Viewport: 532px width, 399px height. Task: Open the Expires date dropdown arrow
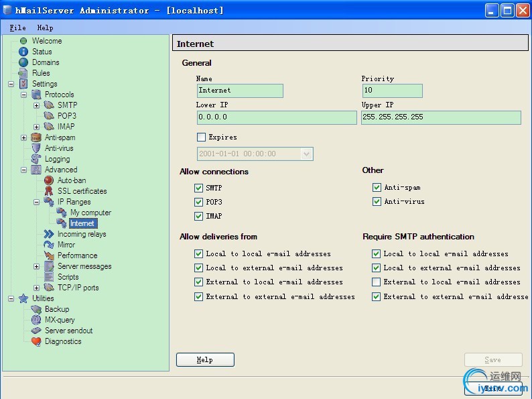point(306,154)
